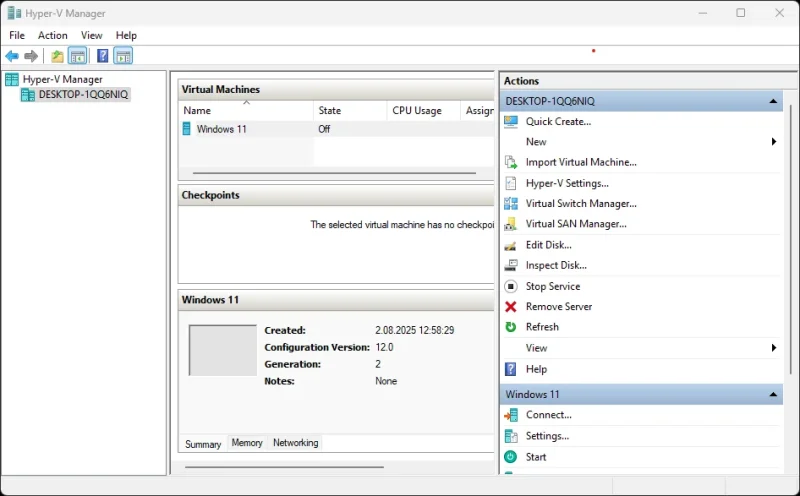Click Virtual SAN Manager... action text

tap(576, 224)
